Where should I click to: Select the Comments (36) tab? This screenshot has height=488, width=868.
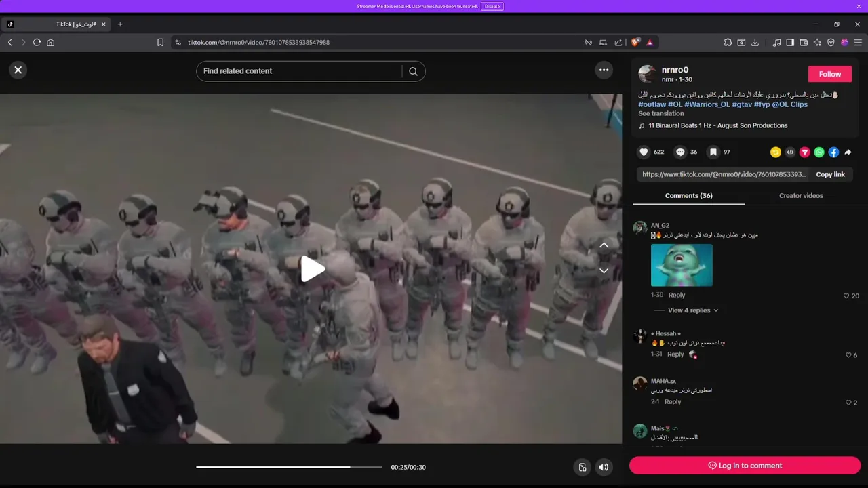tap(688, 195)
